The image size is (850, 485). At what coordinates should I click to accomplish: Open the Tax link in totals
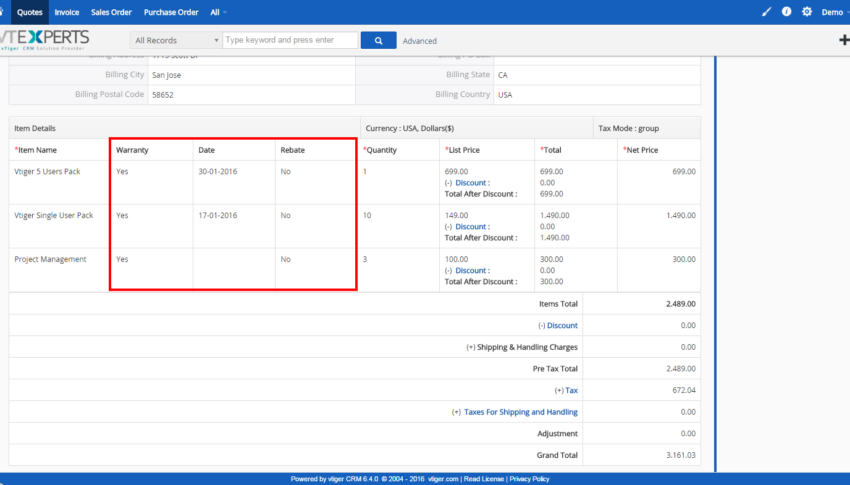(571, 390)
